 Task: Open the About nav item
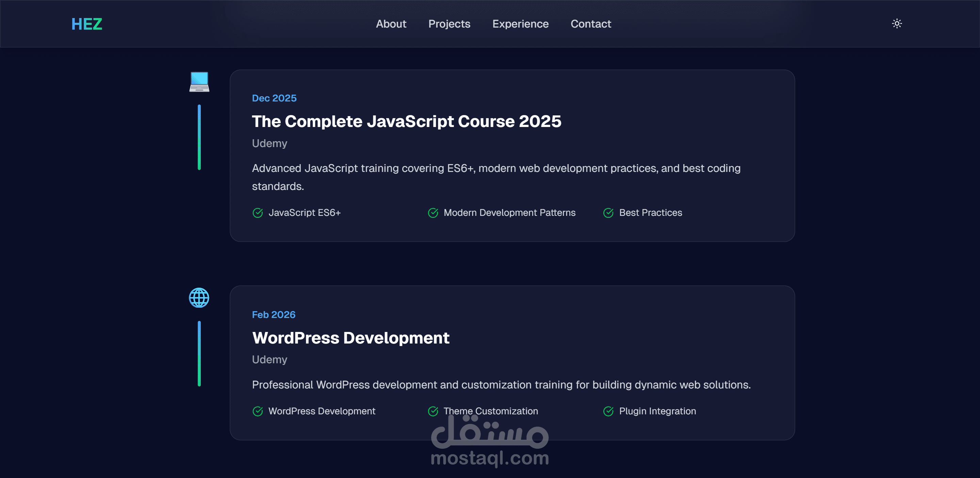pyautogui.click(x=391, y=24)
